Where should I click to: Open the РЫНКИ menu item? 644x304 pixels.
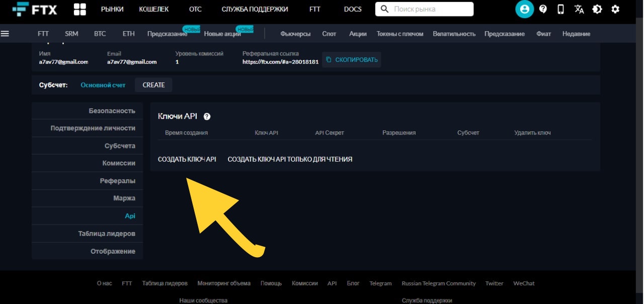[x=112, y=9]
